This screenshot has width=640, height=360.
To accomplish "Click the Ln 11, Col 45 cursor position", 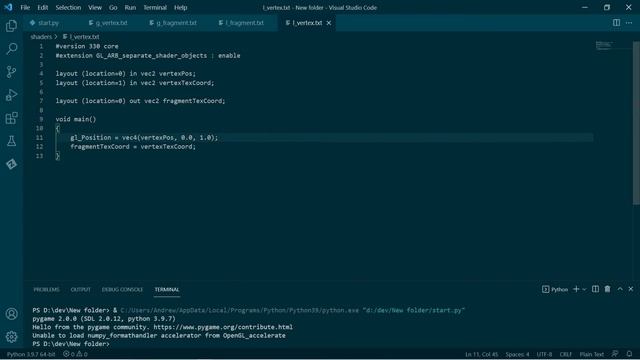I will [x=482, y=354].
